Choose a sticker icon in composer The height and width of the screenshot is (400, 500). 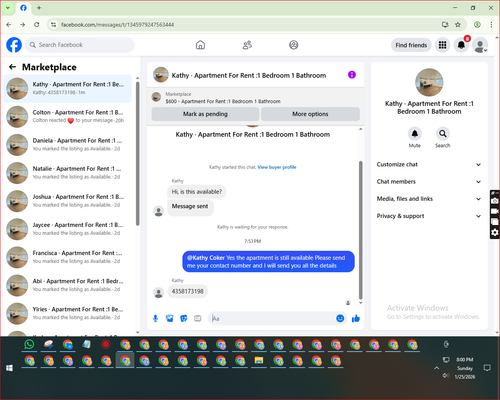[x=184, y=319]
